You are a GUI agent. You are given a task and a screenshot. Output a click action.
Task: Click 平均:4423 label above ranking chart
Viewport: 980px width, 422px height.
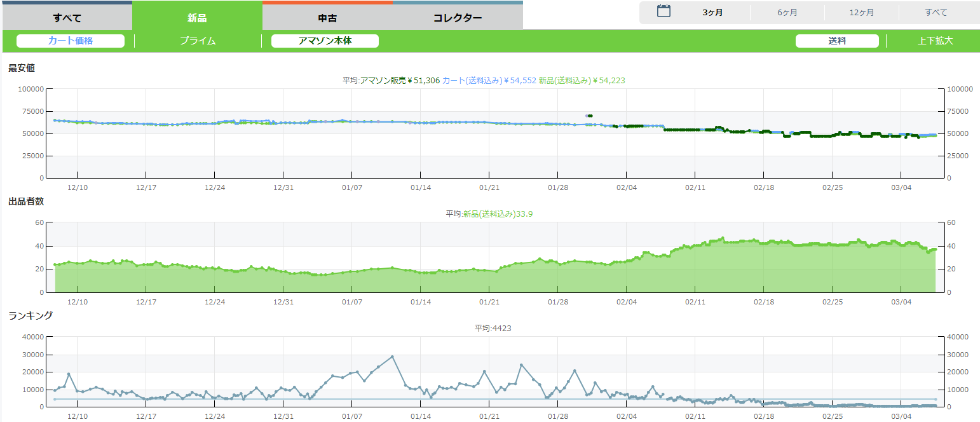point(493,329)
